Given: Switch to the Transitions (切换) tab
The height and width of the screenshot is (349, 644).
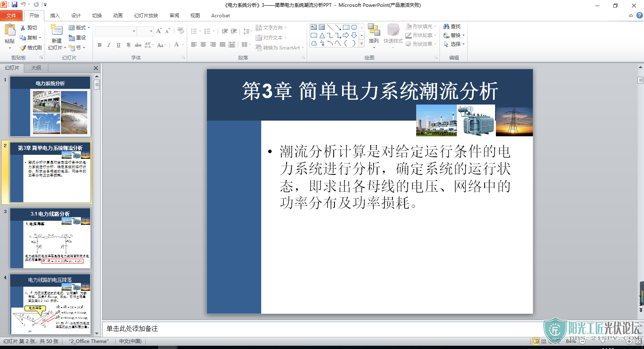Looking at the screenshot, I should click(97, 15).
